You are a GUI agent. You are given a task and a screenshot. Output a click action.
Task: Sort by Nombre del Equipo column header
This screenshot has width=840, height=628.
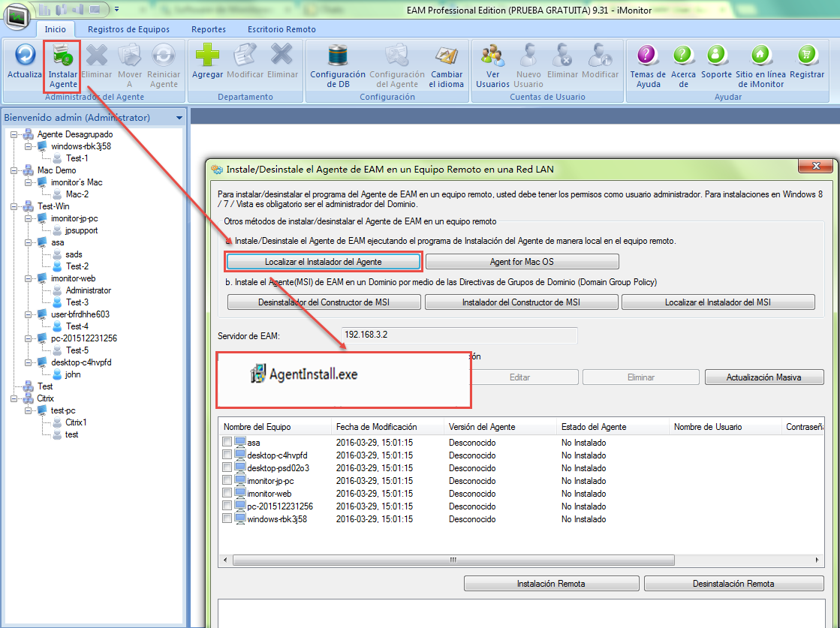click(275, 427)
